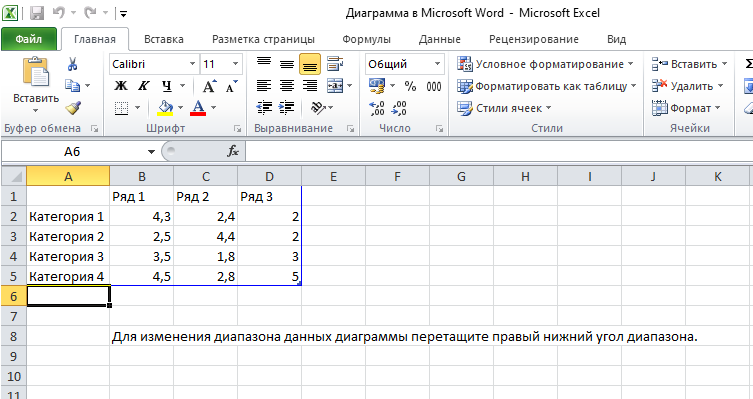Image resolution: width=753 pixels, height=399 pixels.
Task: Click the Merge and Center icon
Action: pos(335,86)
